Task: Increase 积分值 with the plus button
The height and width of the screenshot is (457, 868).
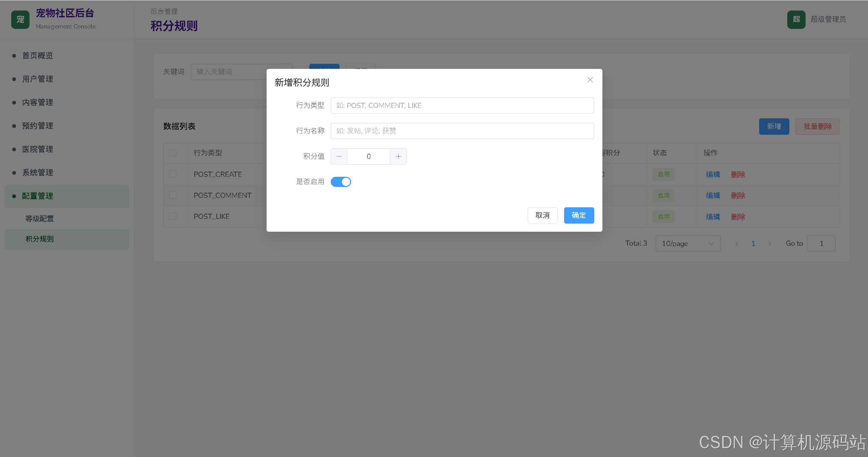Action: [x=398, y=156]
